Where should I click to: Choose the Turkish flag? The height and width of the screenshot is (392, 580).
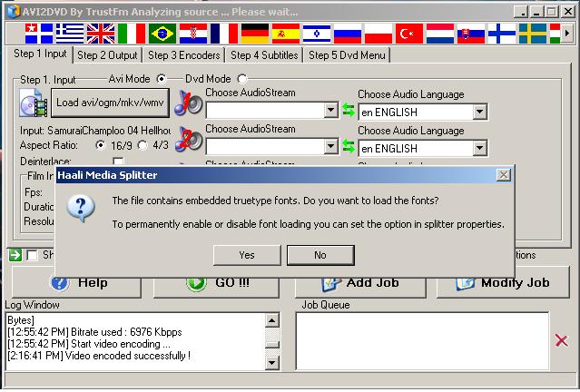pos(409,34)
